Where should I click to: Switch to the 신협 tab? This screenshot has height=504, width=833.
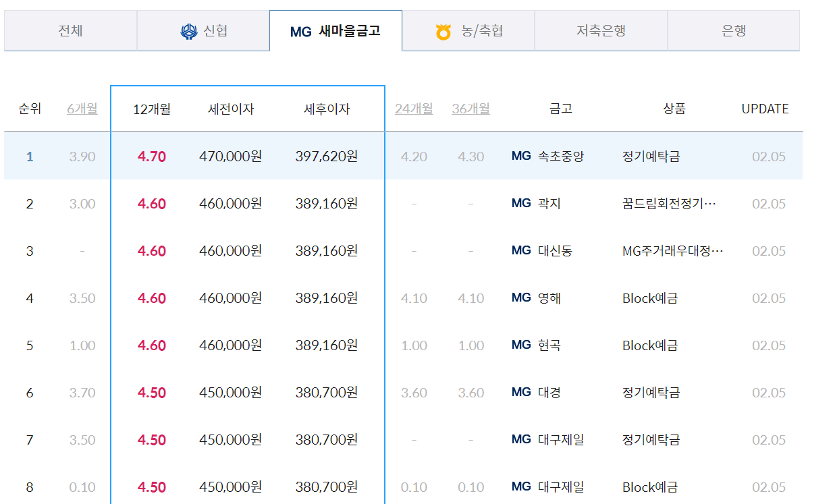tap(203, 31)
